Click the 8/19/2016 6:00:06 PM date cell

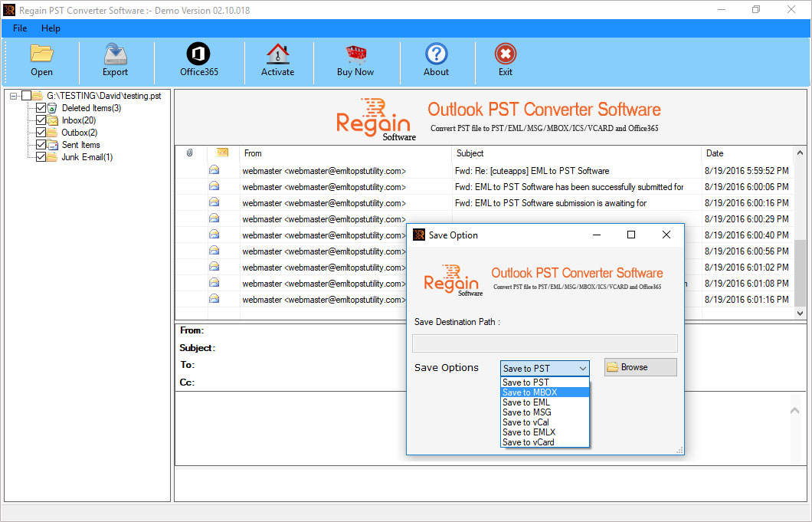click(x=747, y=186)
